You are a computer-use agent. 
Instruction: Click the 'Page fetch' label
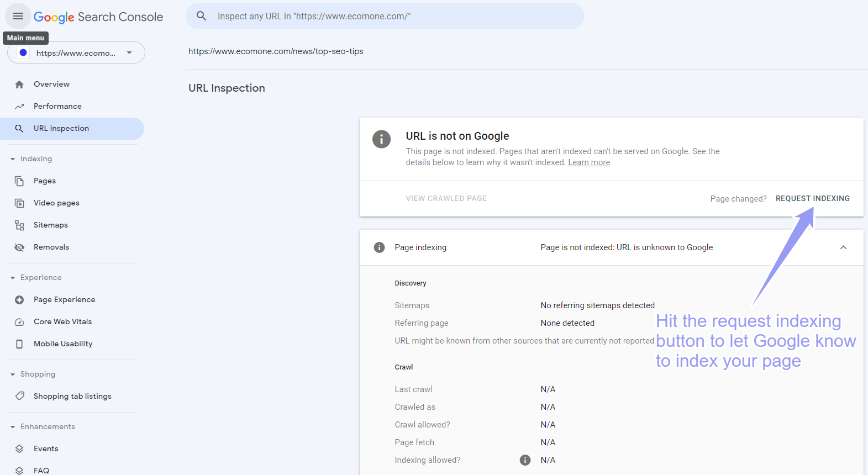point(414,442)
